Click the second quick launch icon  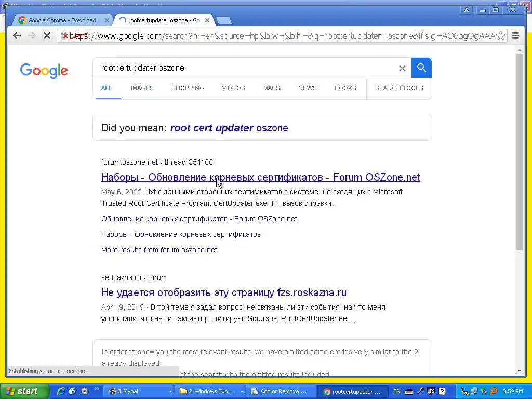coord(72,391)
